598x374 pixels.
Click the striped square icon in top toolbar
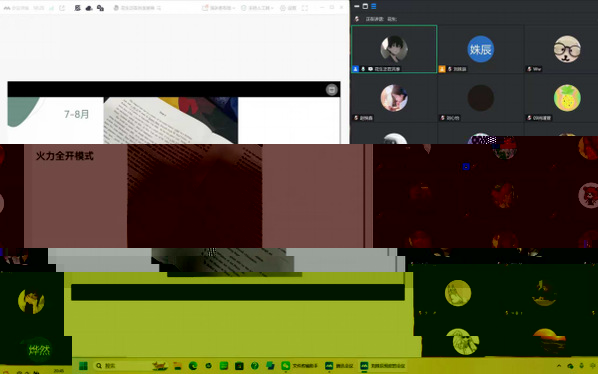pos(77,8)
